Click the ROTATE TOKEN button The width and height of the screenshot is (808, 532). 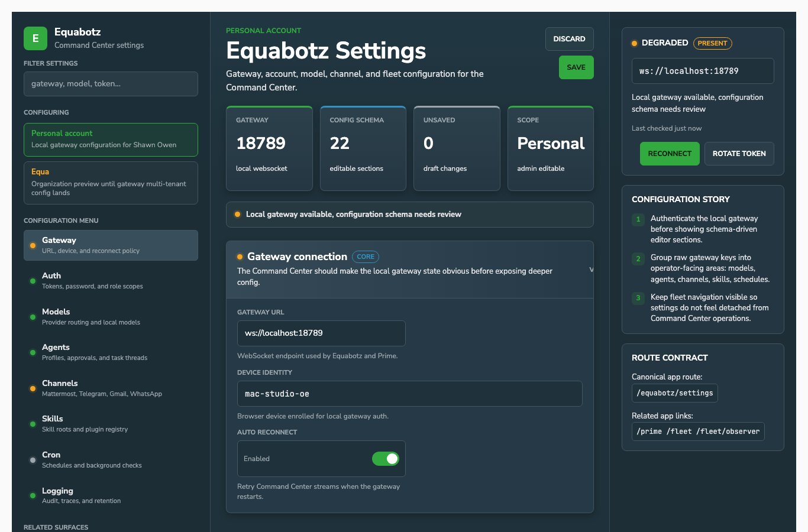click(x=739, y=154)
